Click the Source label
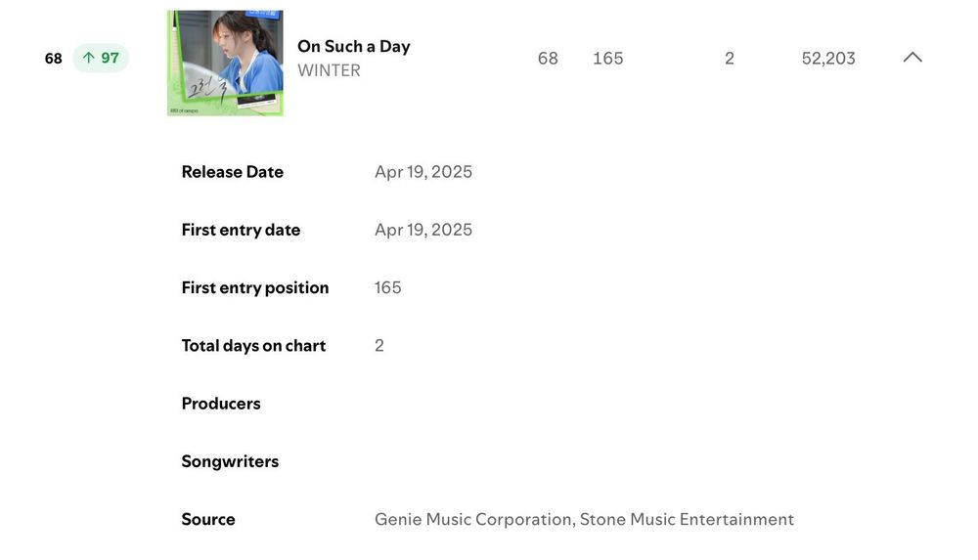The width and height of the screenshot is (978, 560). point(207,519)
